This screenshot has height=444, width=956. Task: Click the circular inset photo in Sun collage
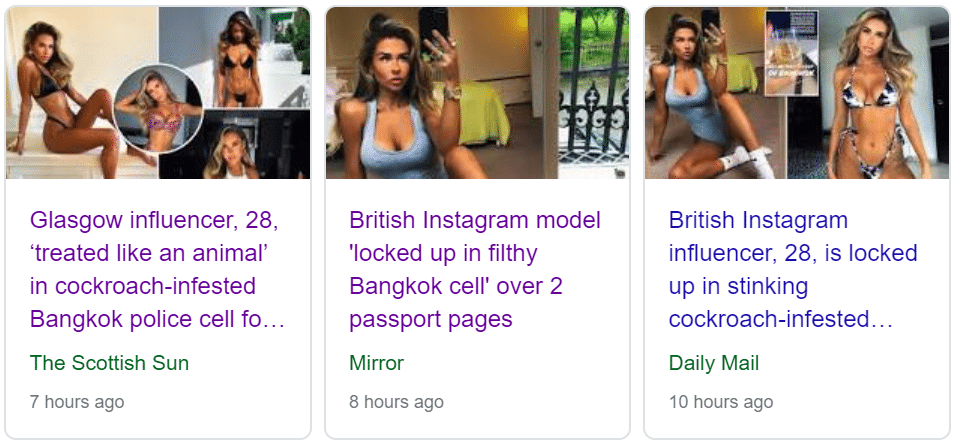[x=158, y=108]
